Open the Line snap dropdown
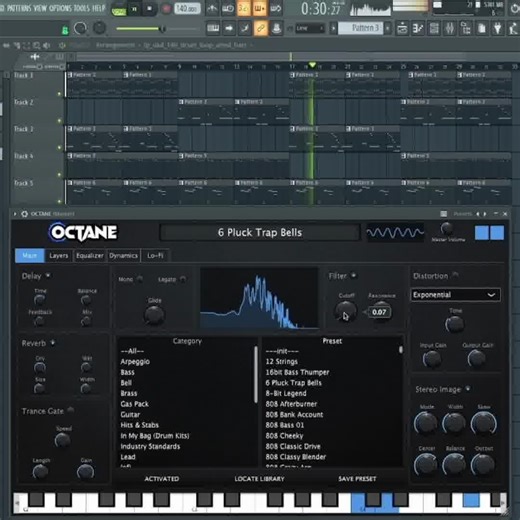The width and height of the screenshot is (520, 520). coord(310,29)
